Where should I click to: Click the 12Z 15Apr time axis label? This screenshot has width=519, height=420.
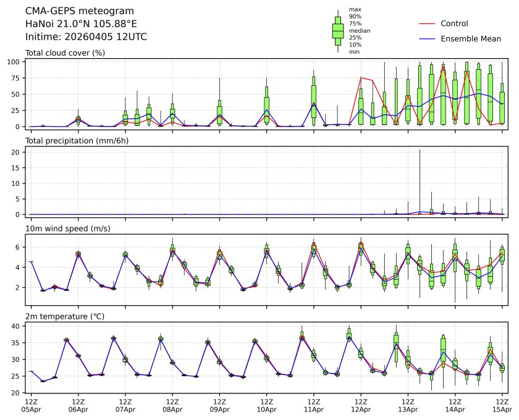coord(502,405)
